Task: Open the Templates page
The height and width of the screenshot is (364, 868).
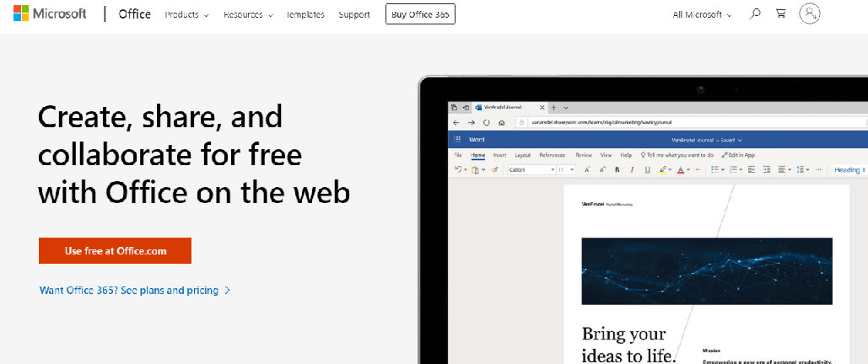Action: pyautogui.click(x=305, y=15)
